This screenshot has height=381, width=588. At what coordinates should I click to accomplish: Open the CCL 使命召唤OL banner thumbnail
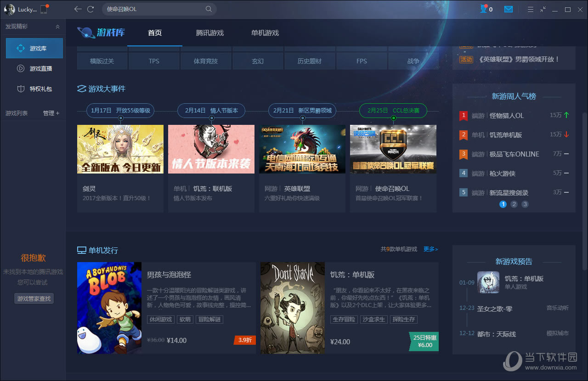393,149
